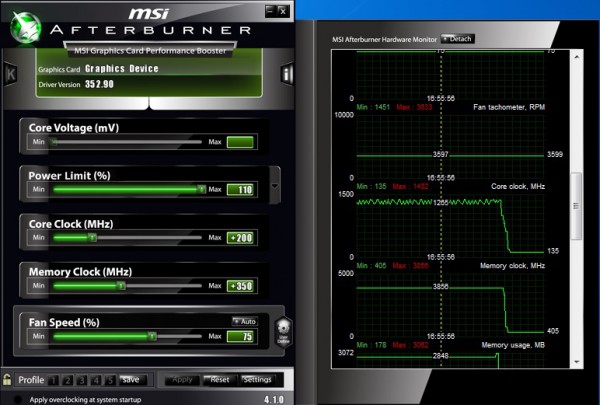This screenshot has height=405, width=600.
Task: Click the Graphics Device card name
Action: click(122, 69)
